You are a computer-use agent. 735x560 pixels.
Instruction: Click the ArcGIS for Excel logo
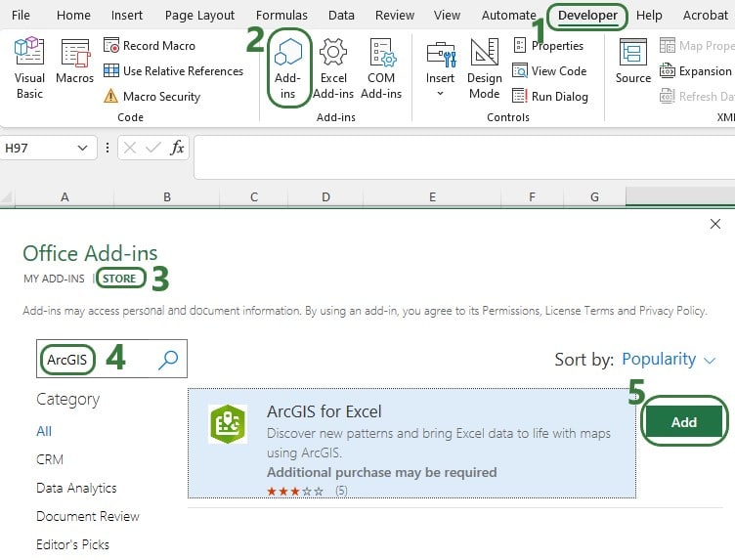tap(228, 423)
